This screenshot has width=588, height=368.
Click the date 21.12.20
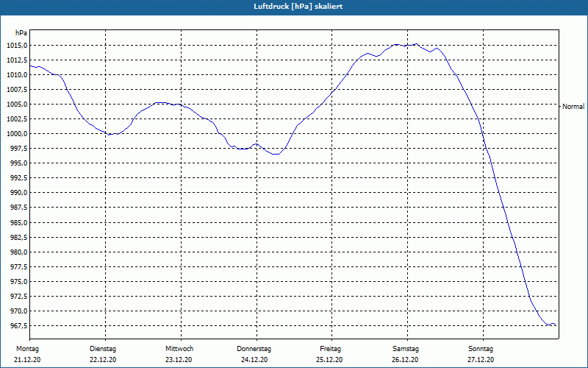[x=27, y=360]
